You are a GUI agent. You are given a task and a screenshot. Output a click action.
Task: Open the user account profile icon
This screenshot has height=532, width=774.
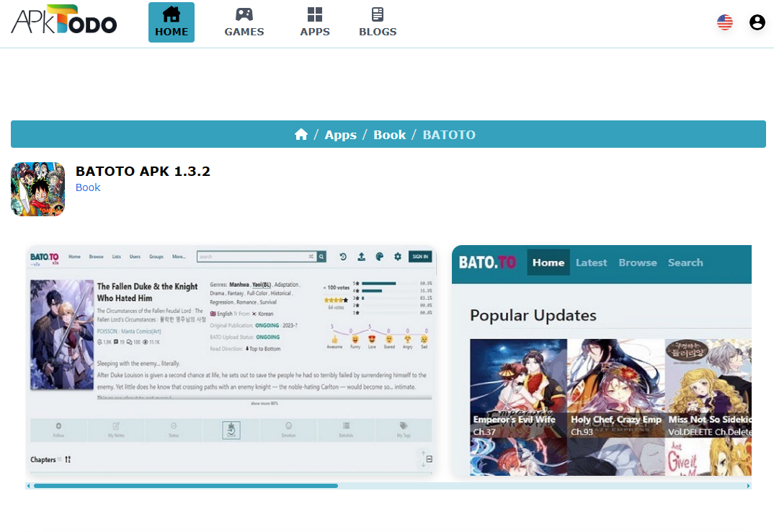click(757, 22)
